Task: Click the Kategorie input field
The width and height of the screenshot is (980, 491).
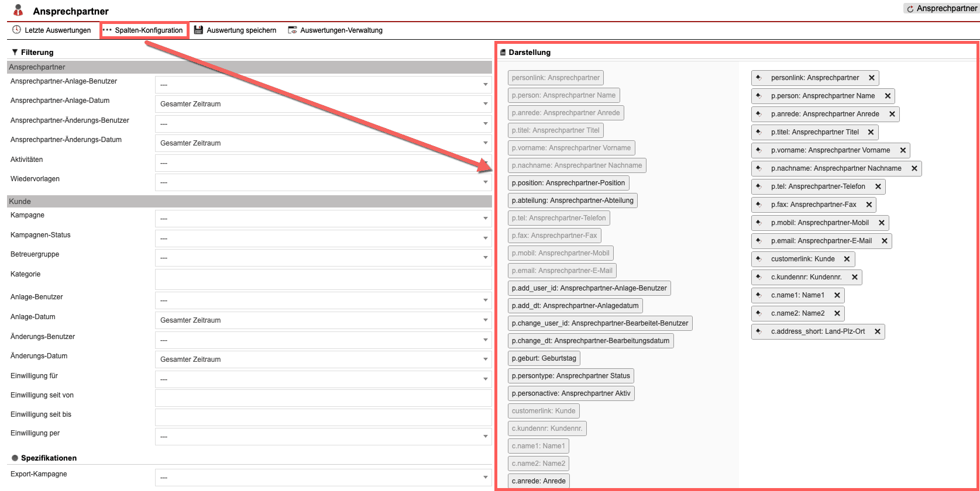Action: 323,279
